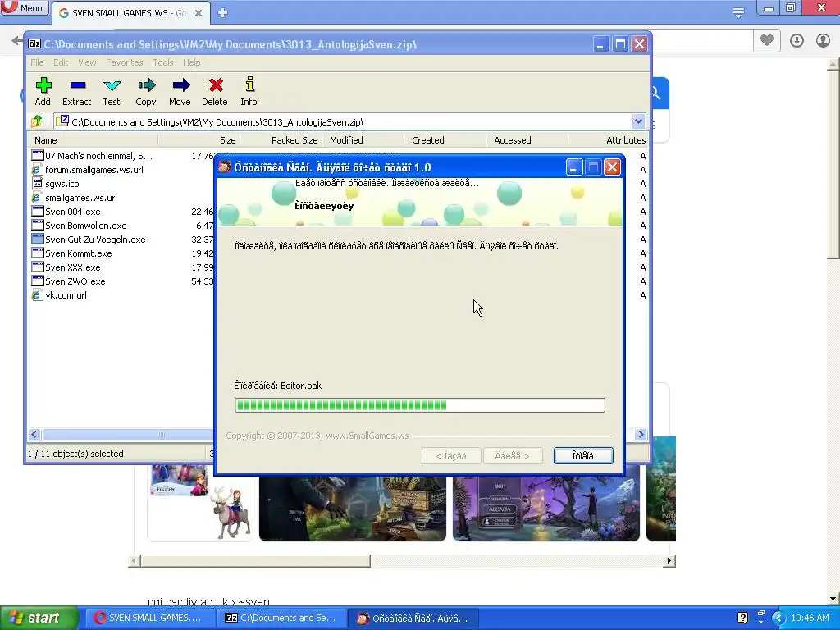Screen dimensions: 840x630
Task: Click the Opera tab menu stack icon
Action: (738, 12)
